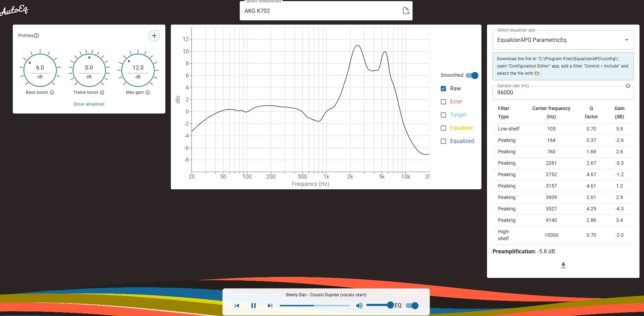Toggle the Smoothed switch off
644x316 pixels.
[472, 75]
